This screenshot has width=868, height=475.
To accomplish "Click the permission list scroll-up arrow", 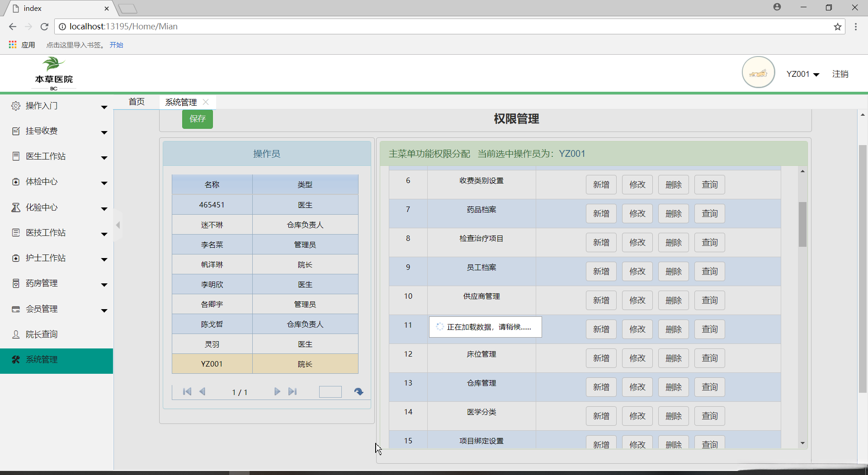I will tap(803, 171).
